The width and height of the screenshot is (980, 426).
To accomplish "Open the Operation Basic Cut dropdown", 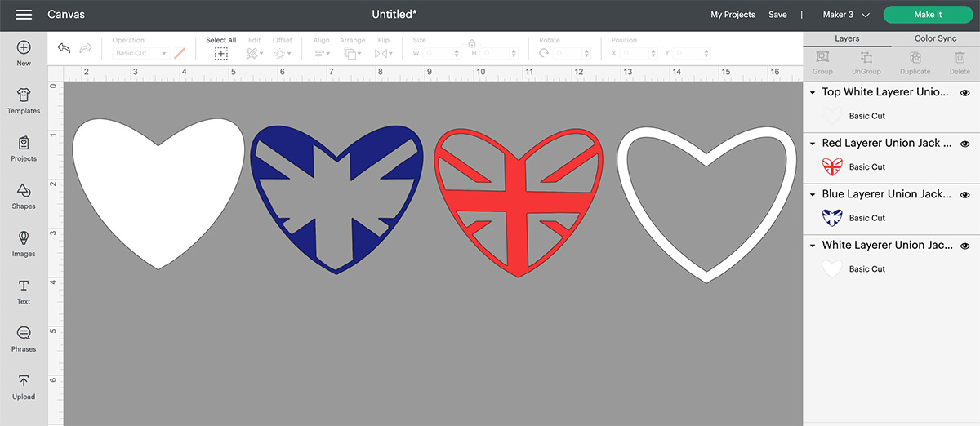I will point(140,53).
